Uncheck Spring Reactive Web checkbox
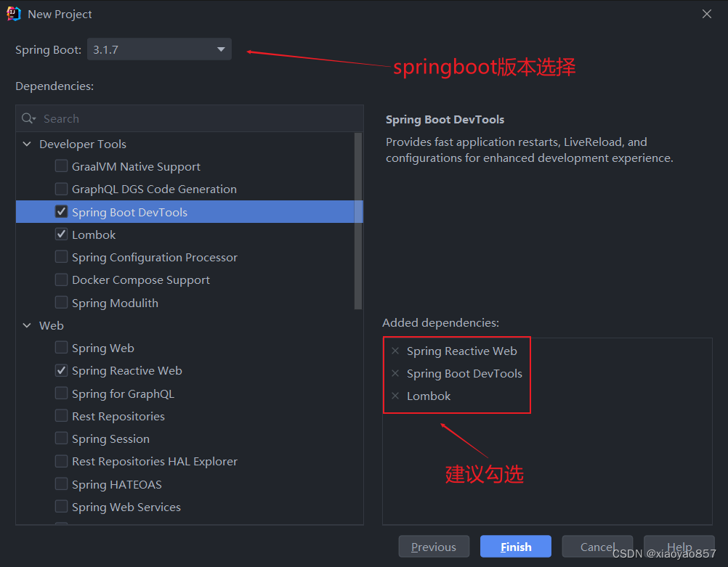This screenshot has height=567, width=728. click(x=61, y=370)
